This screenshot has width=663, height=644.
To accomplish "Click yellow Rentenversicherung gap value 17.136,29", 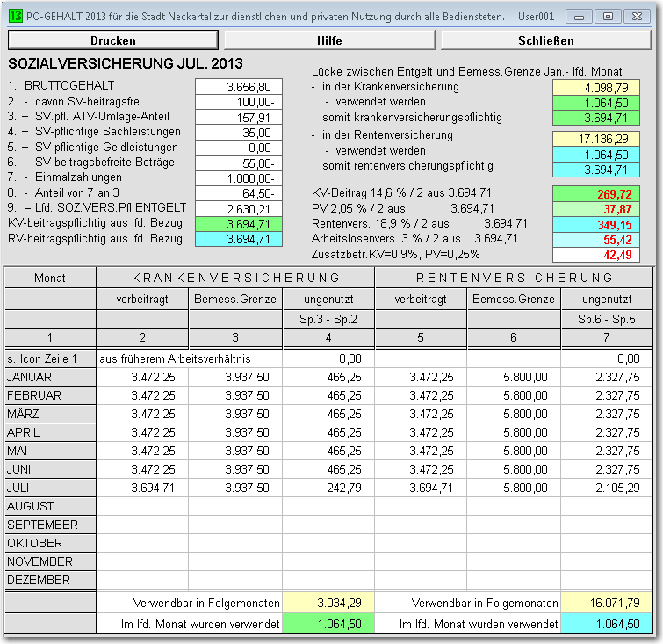I will click(595, 139).
